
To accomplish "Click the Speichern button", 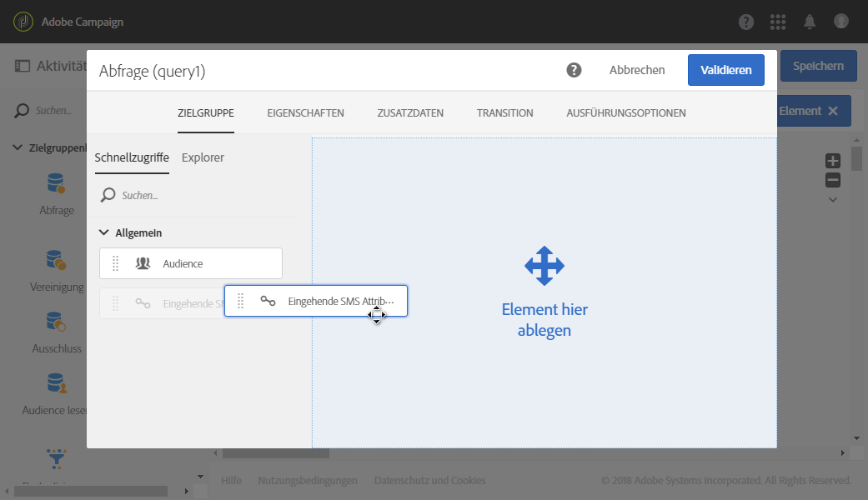I will pos(818,66).
